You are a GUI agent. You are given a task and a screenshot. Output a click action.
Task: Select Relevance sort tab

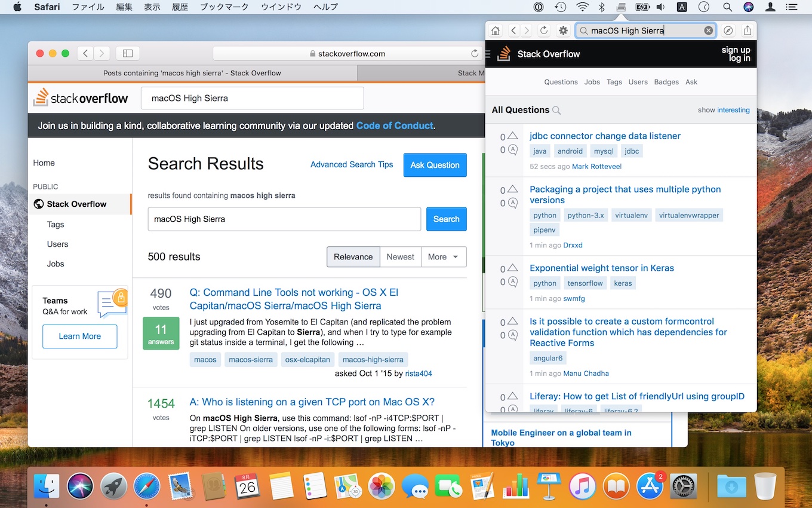click(353, 257)
